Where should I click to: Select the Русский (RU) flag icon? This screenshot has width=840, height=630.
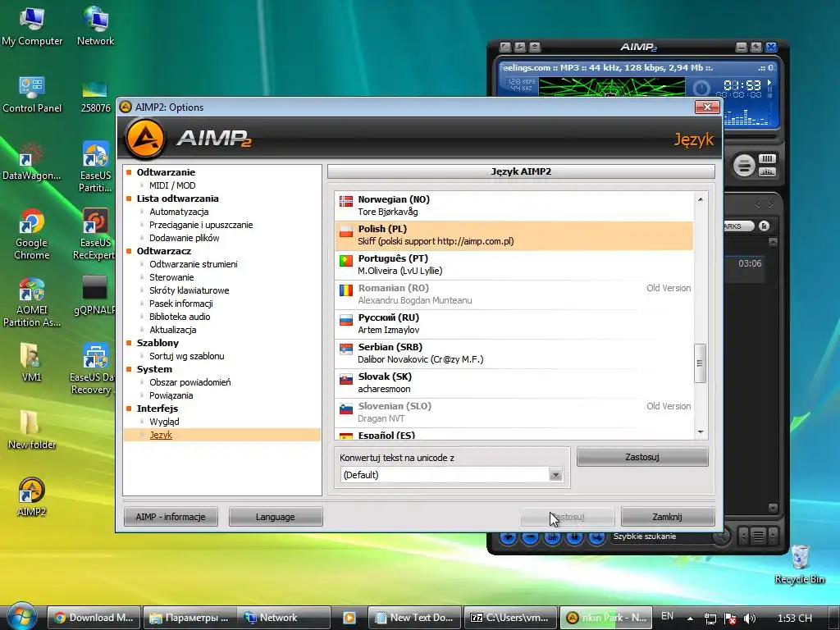click(x=346, y=320)
